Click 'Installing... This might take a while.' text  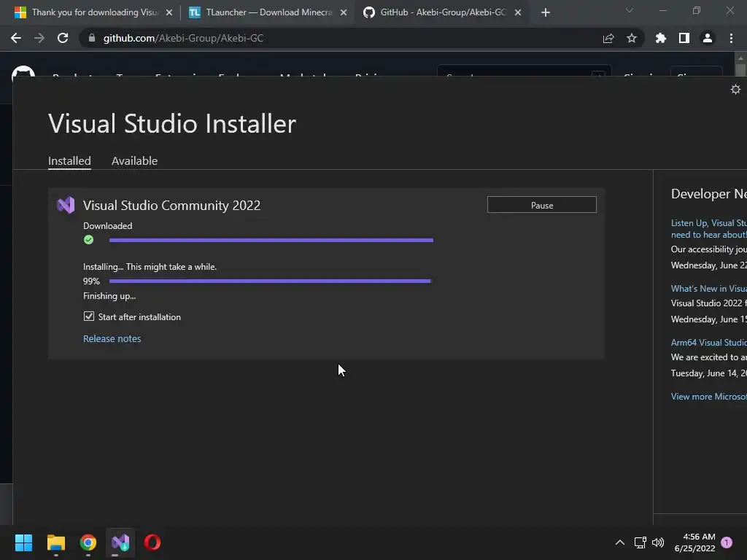pos(150,267)
